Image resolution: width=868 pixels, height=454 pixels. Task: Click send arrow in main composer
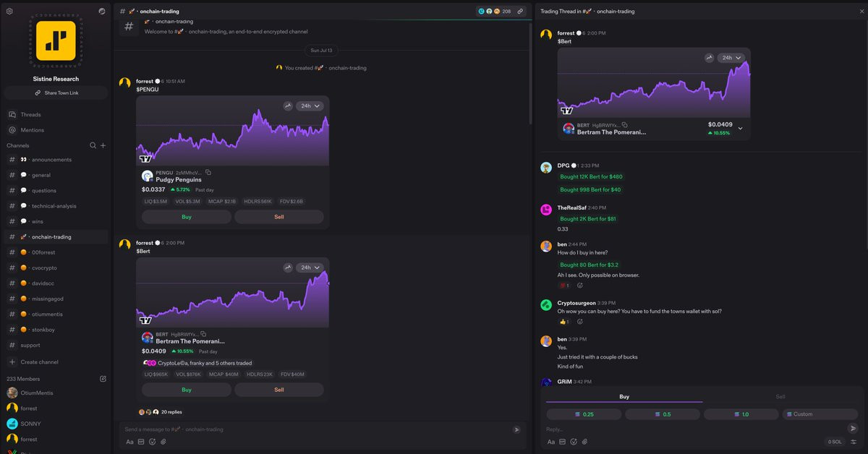coord(516,429)
